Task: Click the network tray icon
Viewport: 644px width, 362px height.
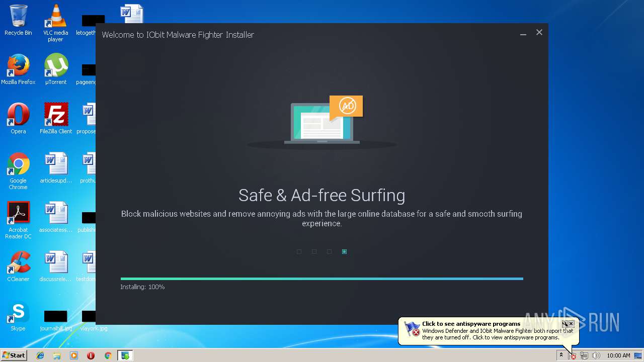Action: (584, 355)
